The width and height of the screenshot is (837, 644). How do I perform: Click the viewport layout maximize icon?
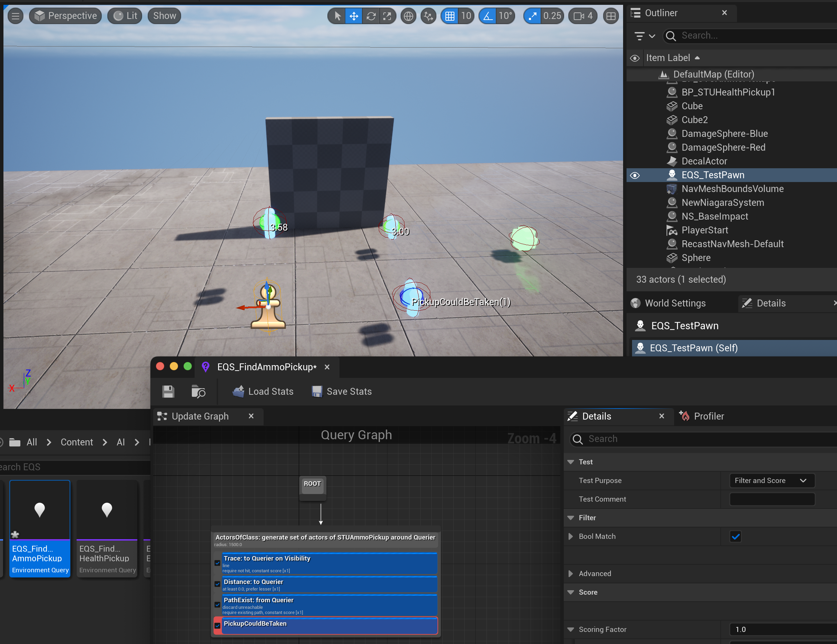[x=611, y=16]
